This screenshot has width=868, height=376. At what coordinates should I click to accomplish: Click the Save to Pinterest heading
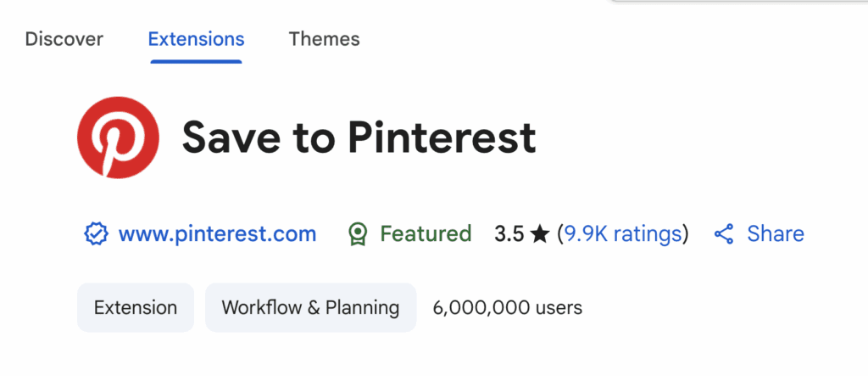click(359, 137)
